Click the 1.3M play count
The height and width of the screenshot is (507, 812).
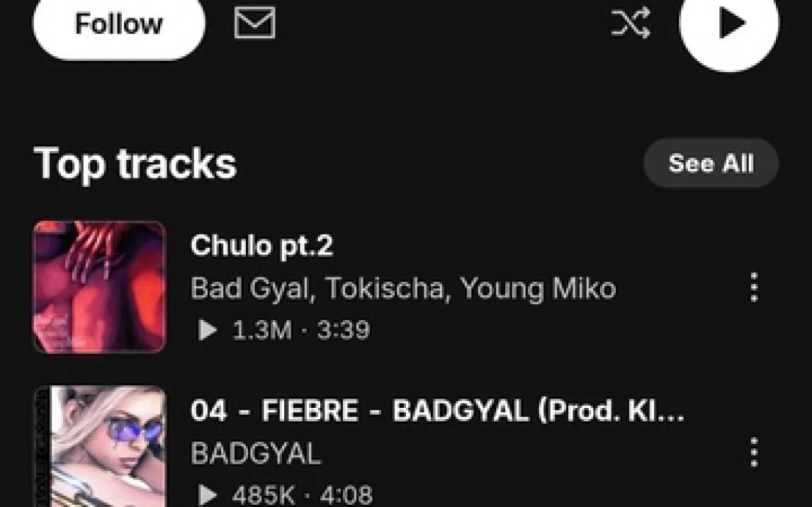262,330
